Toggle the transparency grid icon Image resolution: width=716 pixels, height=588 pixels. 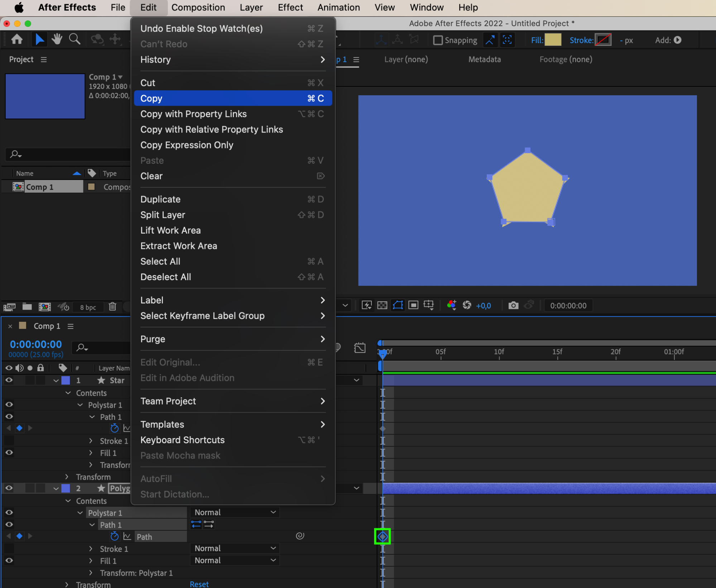tap(382, 305)
